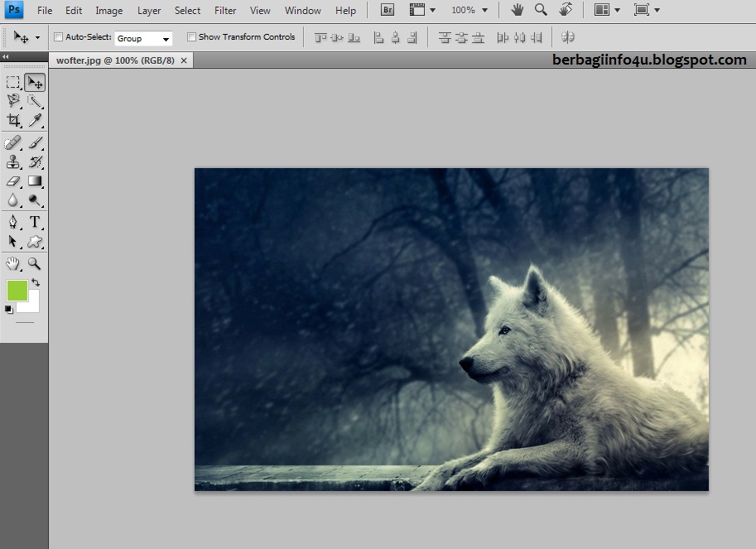
Task: Click the green foreground color swatch
Action: click(17, 291)
